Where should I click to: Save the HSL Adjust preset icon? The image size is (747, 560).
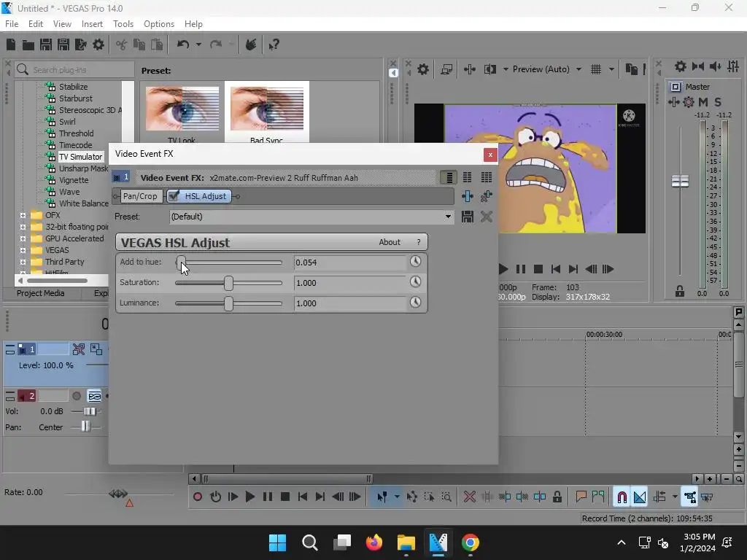coord(468,217)
